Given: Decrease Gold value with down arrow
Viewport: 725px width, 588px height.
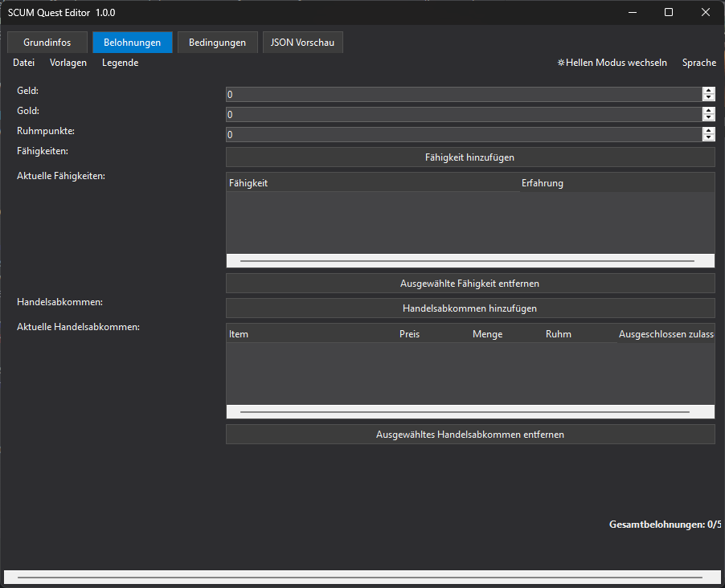Looking at the screenshot, I should (708, 118).
